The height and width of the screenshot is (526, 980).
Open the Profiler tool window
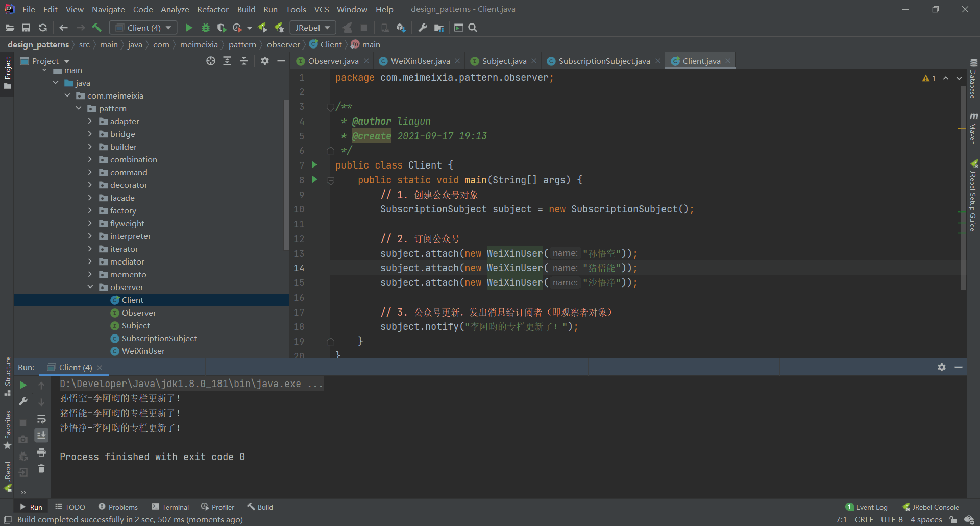coord(218,507)
